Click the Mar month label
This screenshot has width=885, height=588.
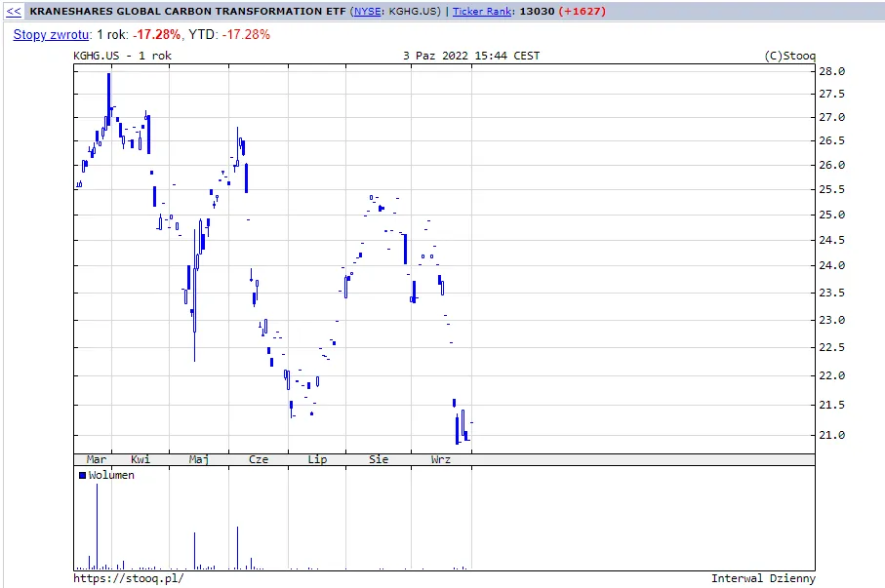tap(96, 459)
